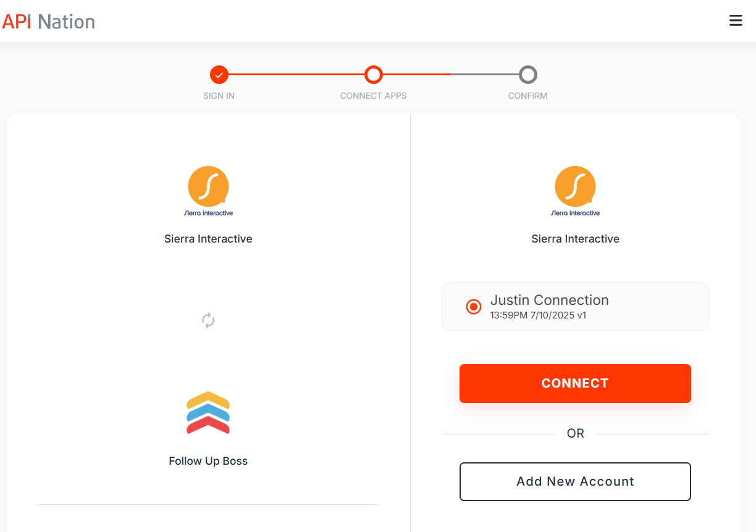Open the hamburger menu
Screen dimensions: 756x532
pos(736,21)
